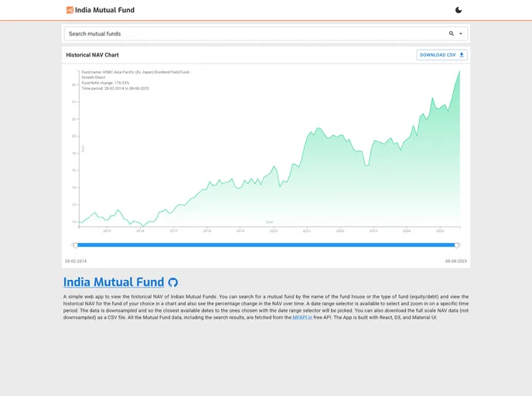Open the MFAPI.in link
The width and height of the screenshot is (532, 396).
pos(302,318)
